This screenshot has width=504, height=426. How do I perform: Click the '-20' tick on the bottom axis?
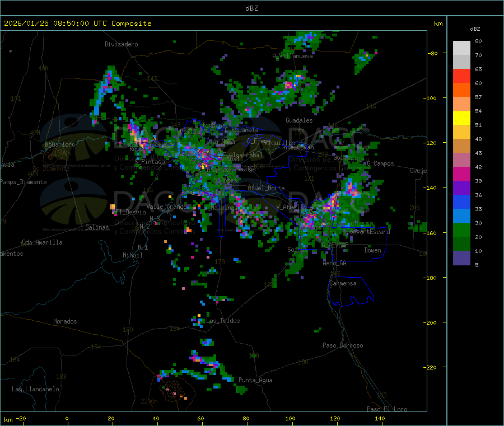[x=21, y=418]
